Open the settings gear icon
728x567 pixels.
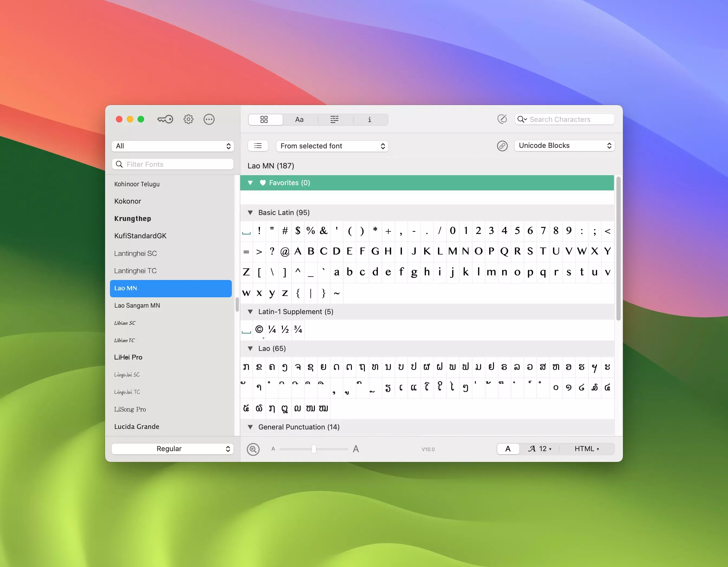click(x=188, y=119)
